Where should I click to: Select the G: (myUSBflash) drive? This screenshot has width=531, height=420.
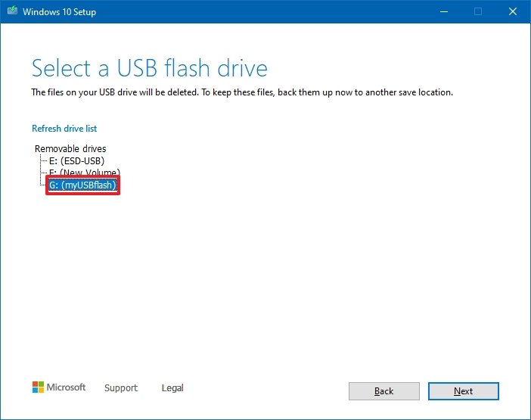82,185
